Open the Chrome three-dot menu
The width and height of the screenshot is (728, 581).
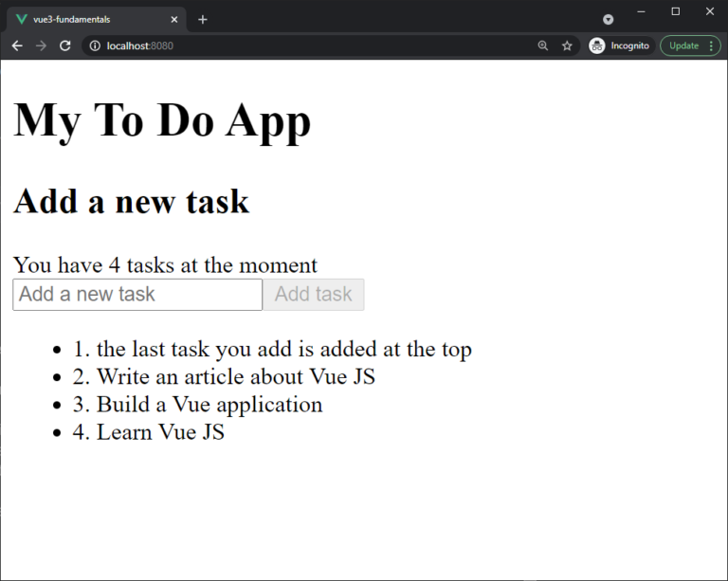[x=711, y=45]
